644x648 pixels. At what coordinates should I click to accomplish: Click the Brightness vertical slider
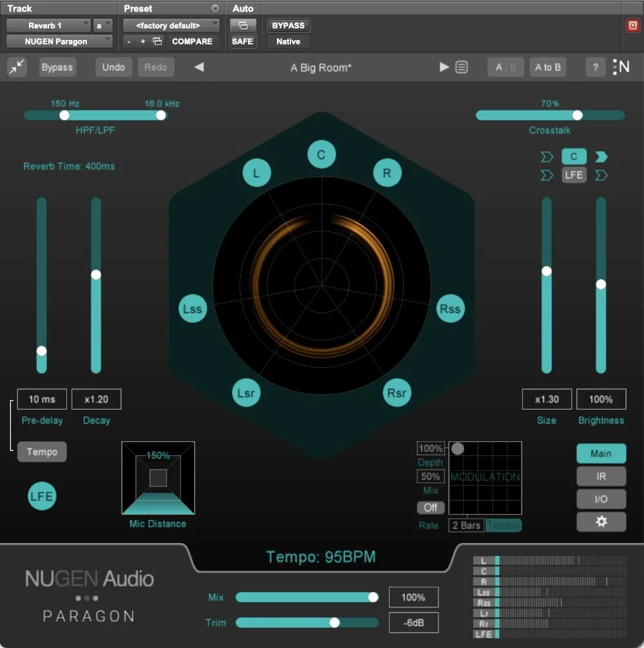tap(601, 285)
